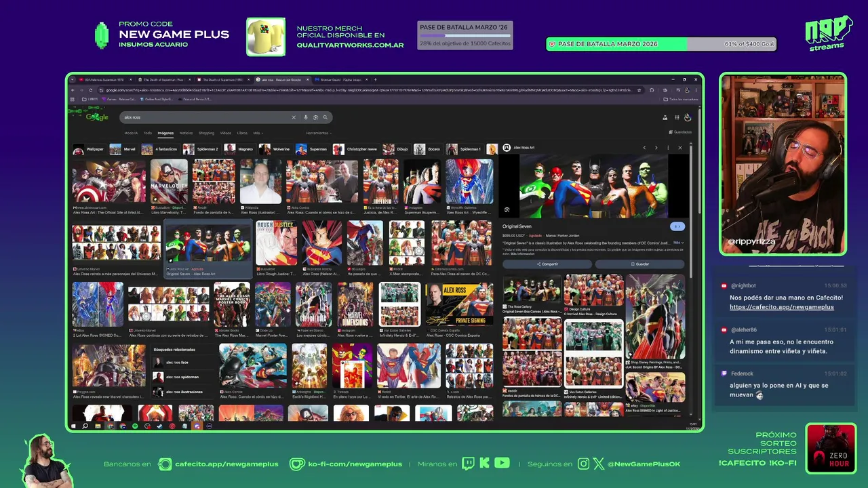Image resolution: width=868 pixels, height=488 pixels.
Task: Open Libro Marvelocity image result
Action: click(x=169, y=187)
